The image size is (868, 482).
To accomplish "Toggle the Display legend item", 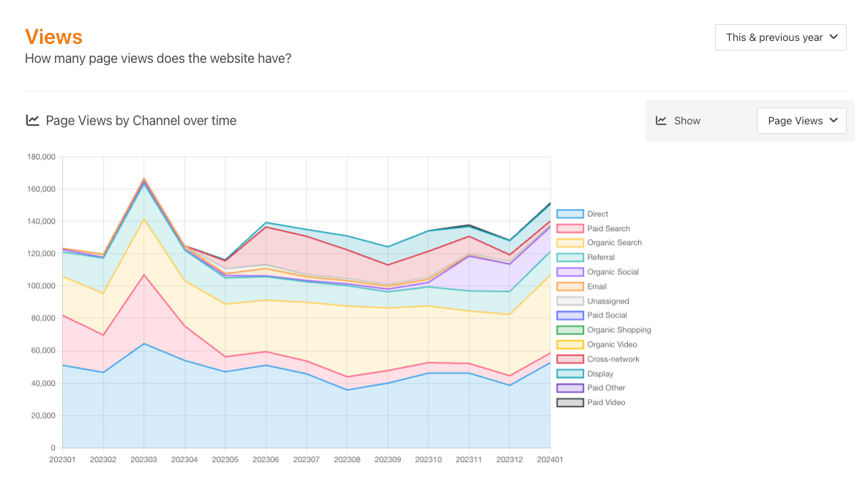I will point(600,374).
